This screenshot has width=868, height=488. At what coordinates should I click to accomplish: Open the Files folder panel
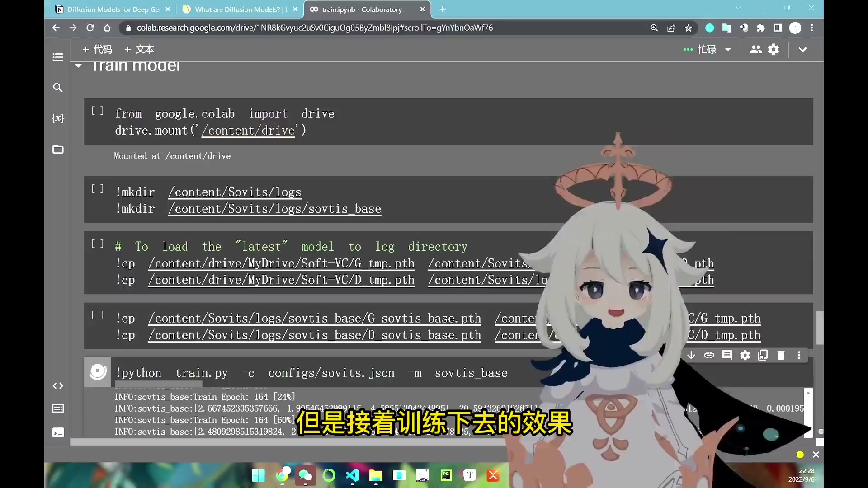[57, 150]
